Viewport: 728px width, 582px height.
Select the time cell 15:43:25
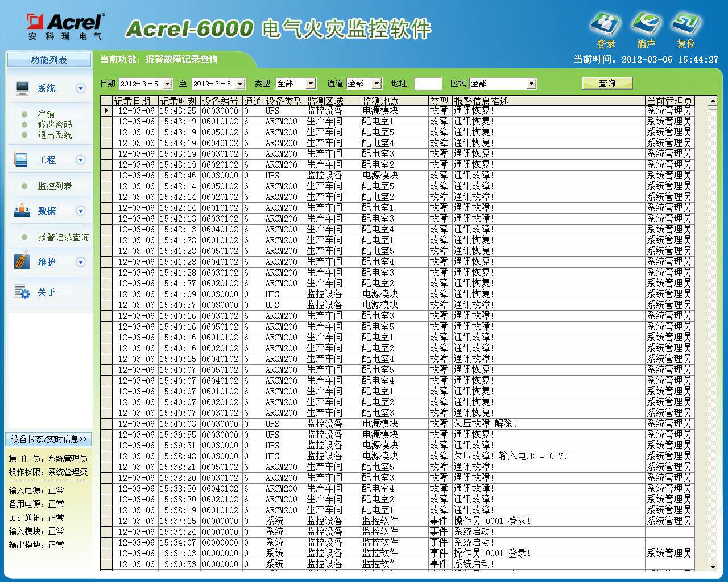click(x=179, y=111)
